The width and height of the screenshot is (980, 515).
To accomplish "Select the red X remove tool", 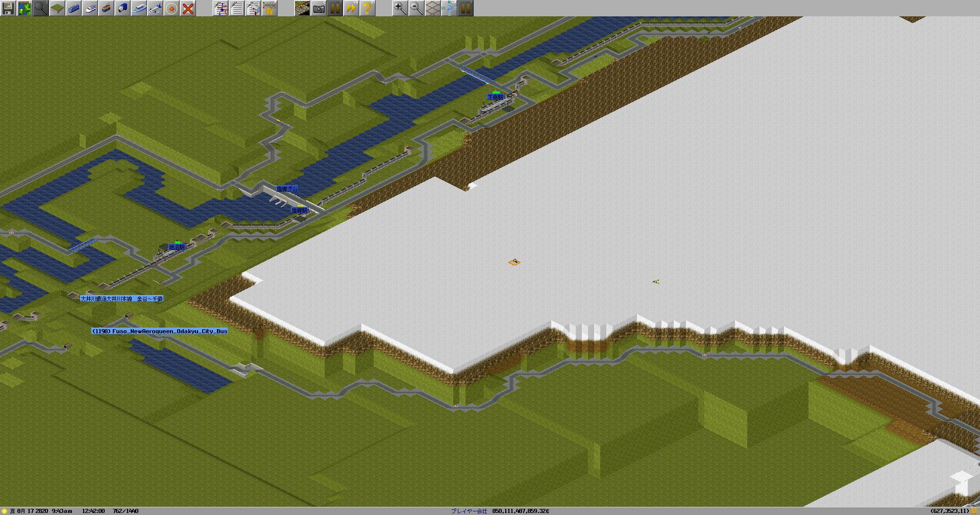I will point(188,8).
